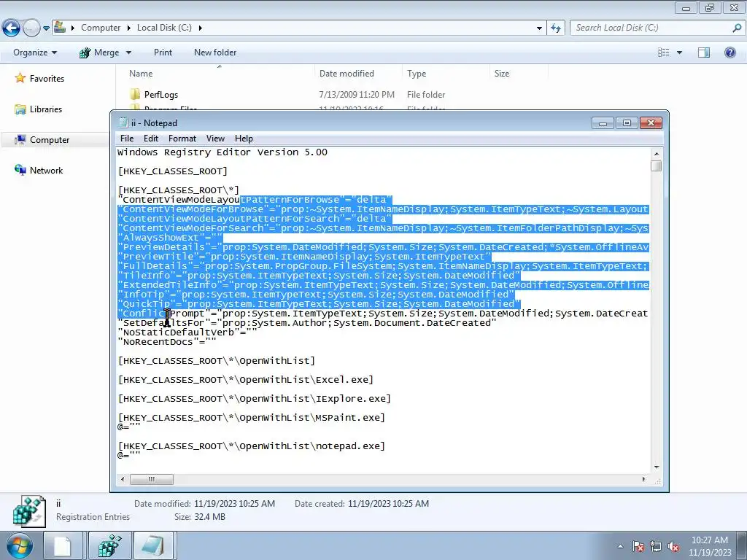Click the address bar computer icon
The height and width of the screenshot is (560, 747).
tap(60, 27)
